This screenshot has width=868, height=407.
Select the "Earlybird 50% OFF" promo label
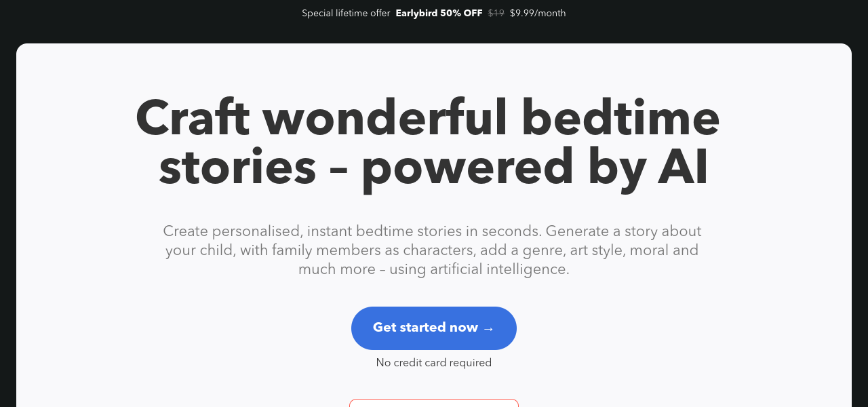[x=439, y=13]
